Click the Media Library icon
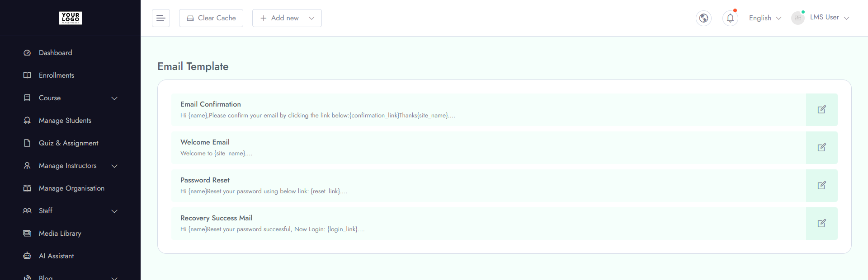The height and width of the screenshot is (280, 868). (27, 233)
